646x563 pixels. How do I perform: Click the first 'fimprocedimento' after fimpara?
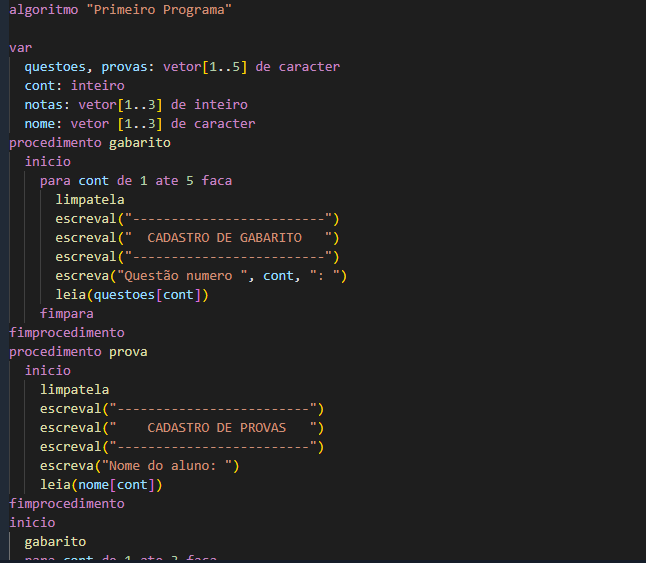(x=67, y=333)
